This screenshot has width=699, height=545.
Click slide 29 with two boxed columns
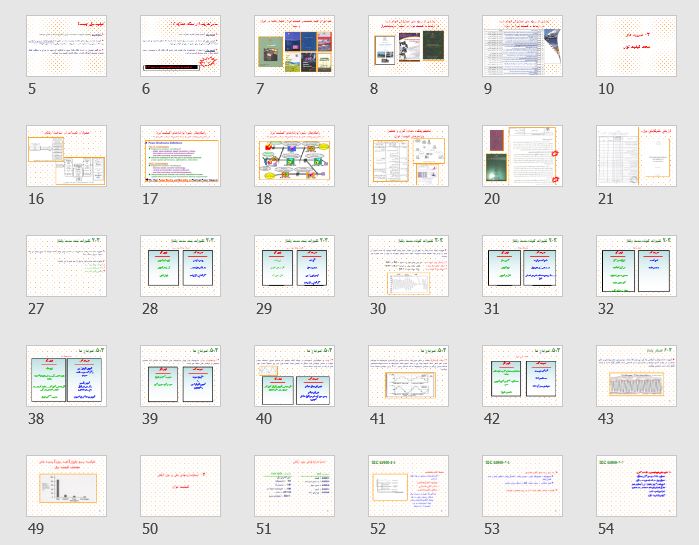(x=294, y=266)
